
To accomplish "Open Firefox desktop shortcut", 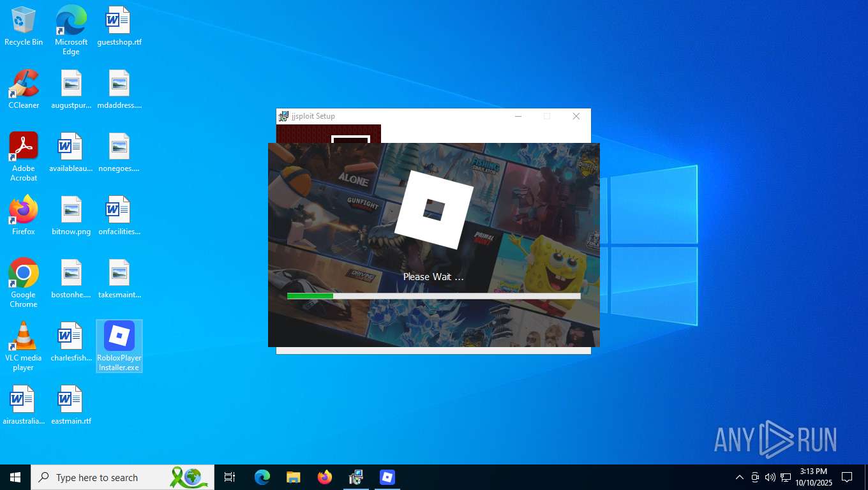I will [24, 216].
